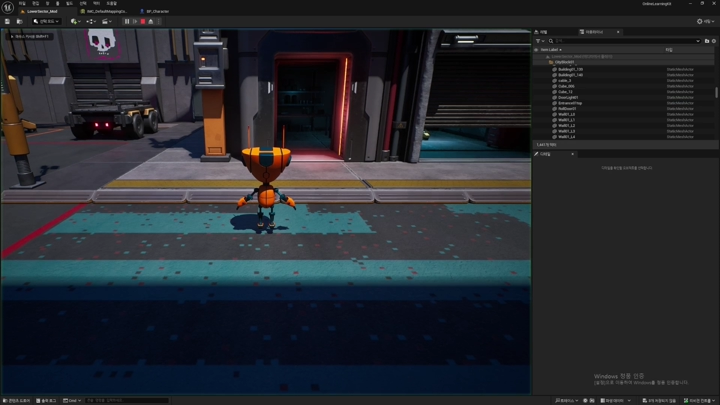Click the CityBlock01 folder icon
The height and width of the screenshot is (405, 720).
point(551,62)
